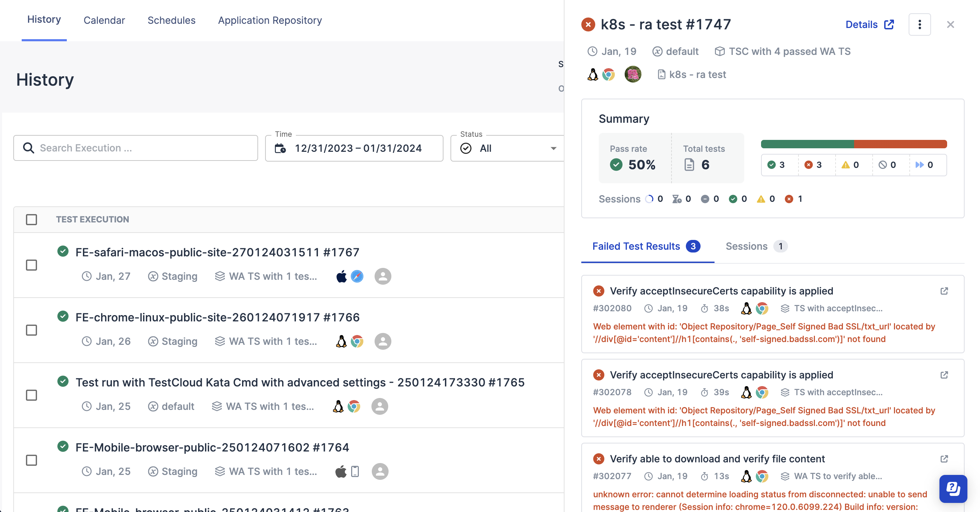Switch to the Calendar tab
Image resolution: width=980 pixels, height=512 pixels.
pos(104,20)
